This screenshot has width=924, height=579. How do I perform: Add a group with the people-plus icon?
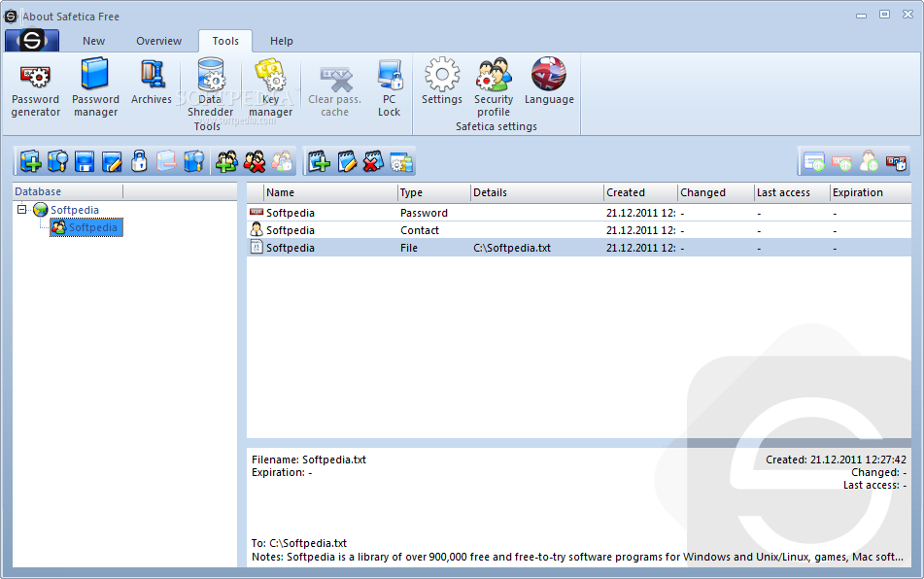[x=227, y=161]
